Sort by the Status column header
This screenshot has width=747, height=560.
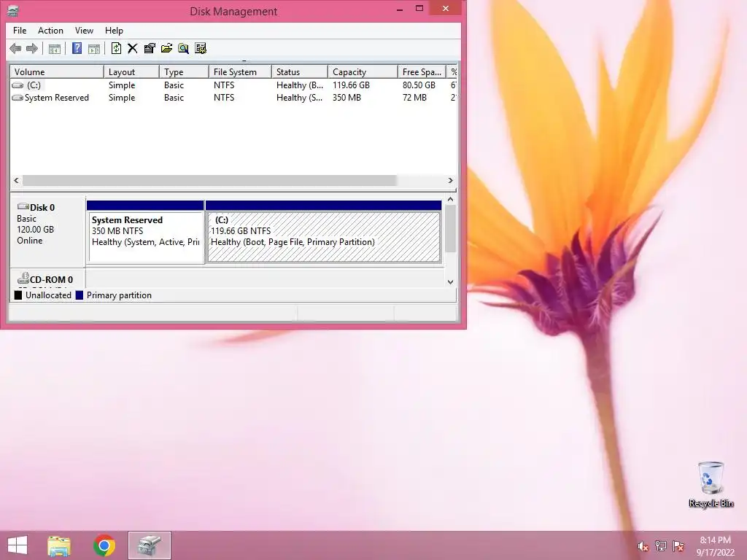[300, 72]
